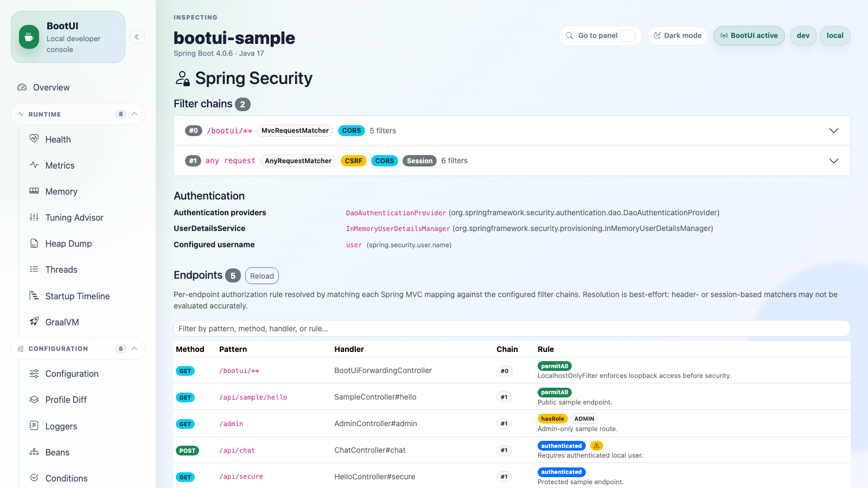
Task: Click the Conditions checkmark icon
Action: 34,478
